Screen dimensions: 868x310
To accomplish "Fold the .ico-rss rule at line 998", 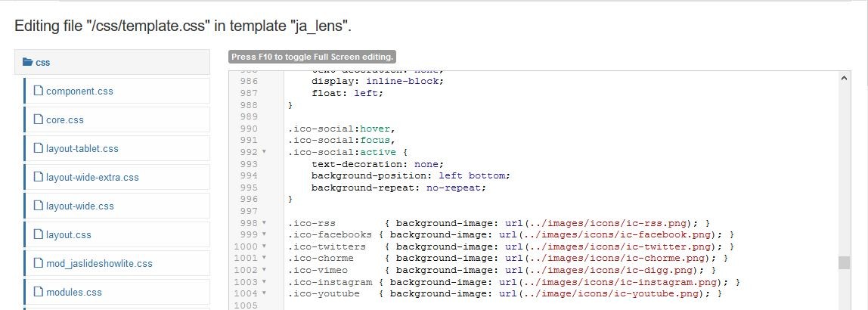I will click(x=264, y=223).
